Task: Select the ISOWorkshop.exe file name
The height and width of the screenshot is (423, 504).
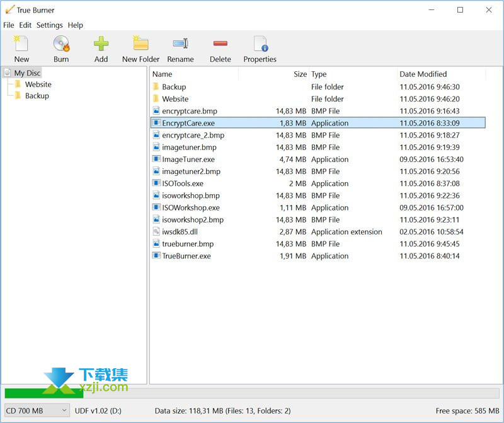Action: pyautogui.click(x=191, y=208)
